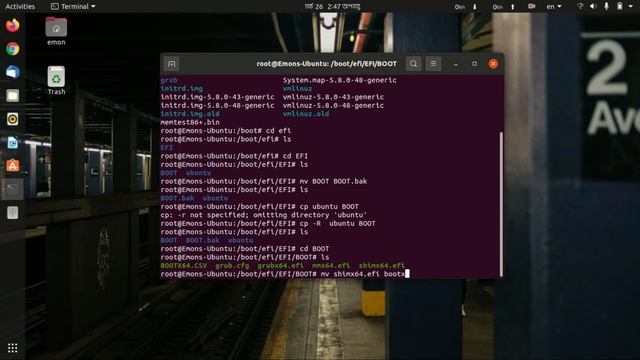Click the Wi-Fi status icon

click(580, 7)
